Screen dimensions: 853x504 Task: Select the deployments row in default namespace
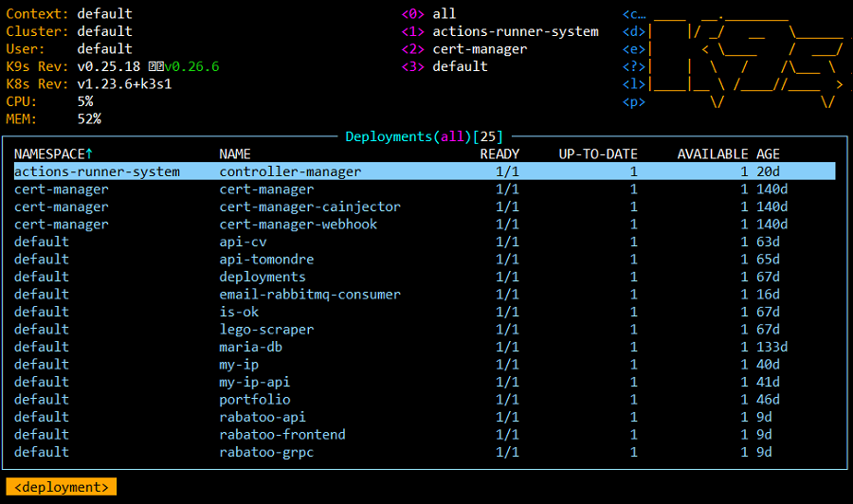coord(425,277)
